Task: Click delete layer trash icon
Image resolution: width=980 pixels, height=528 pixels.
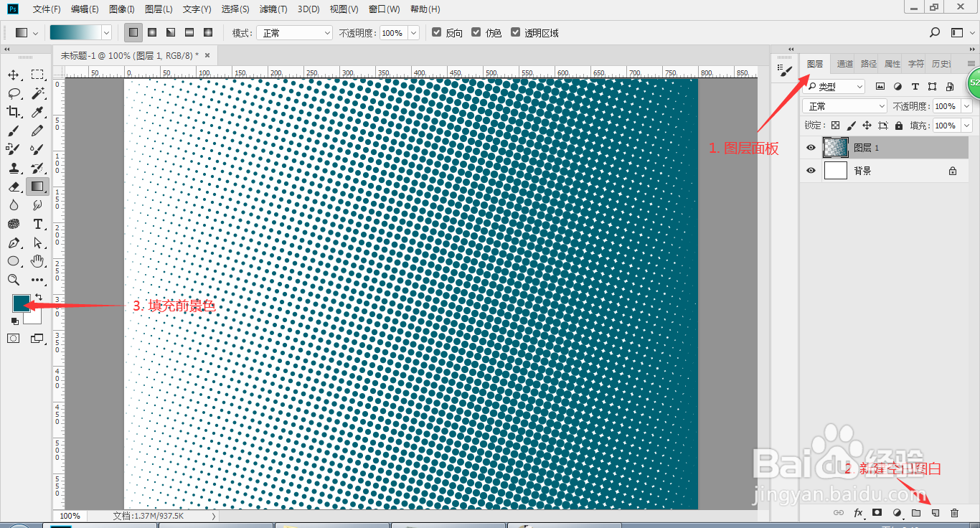Action: point(954,513)
